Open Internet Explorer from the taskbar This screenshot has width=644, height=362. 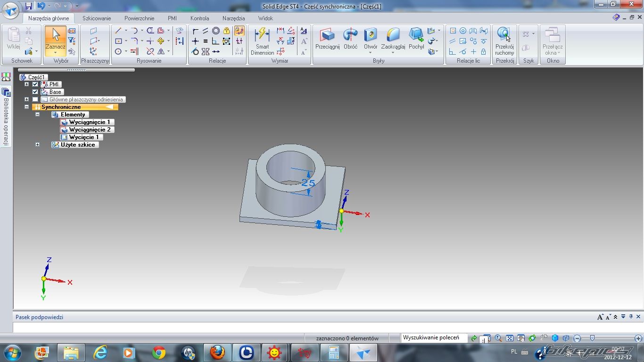pyautogui.click(x=100, y=353)
